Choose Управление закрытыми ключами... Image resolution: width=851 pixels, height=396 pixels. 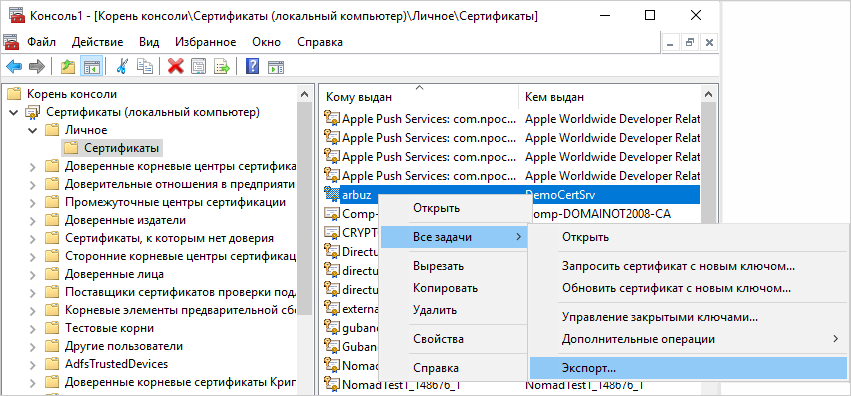pos(659,317)
